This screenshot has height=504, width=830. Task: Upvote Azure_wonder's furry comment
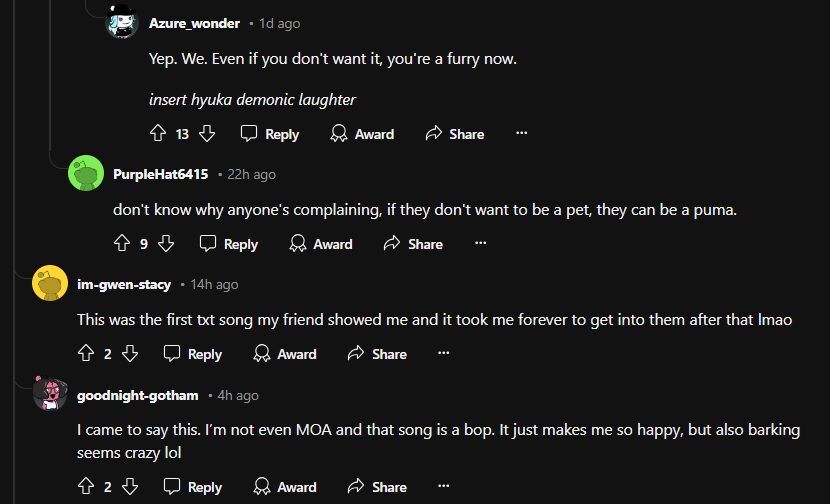pos(157,134)
